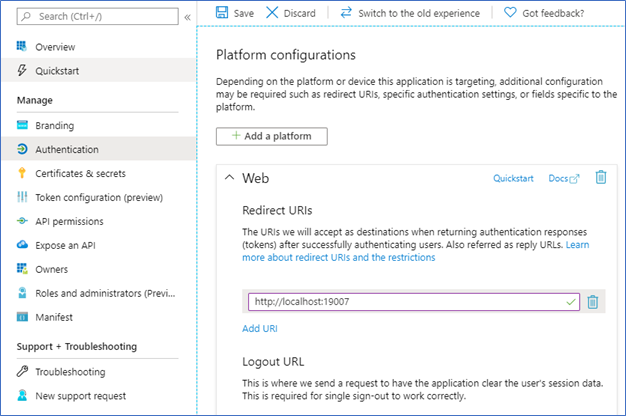
Task: Click the Save disk icon
Action: pyautogui.click(x=222, y=13)
